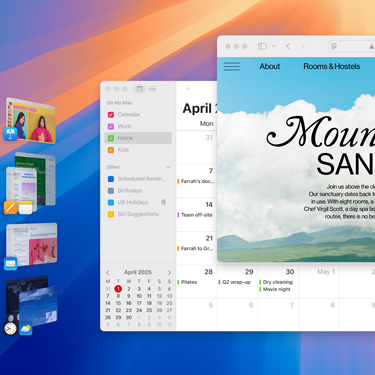Open the Movie night event
This screenshot has height=375, width=375.
(275, 289)
